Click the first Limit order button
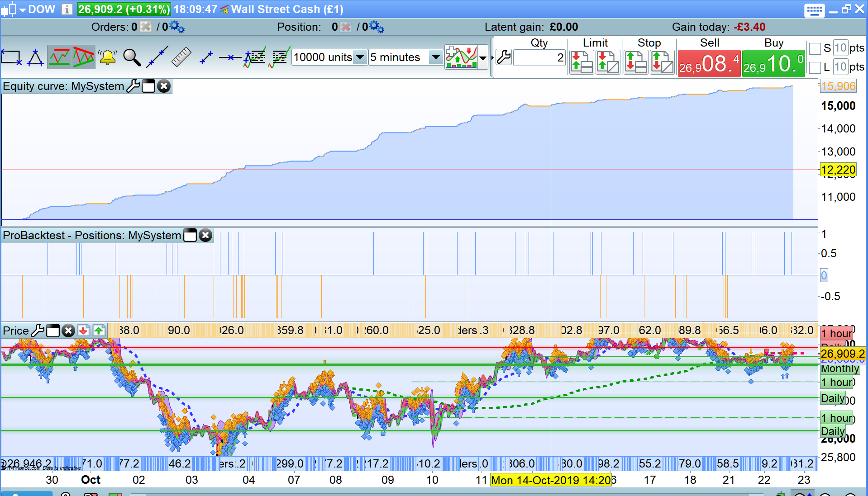Screen dimensions: 868x496 point(582,62)
